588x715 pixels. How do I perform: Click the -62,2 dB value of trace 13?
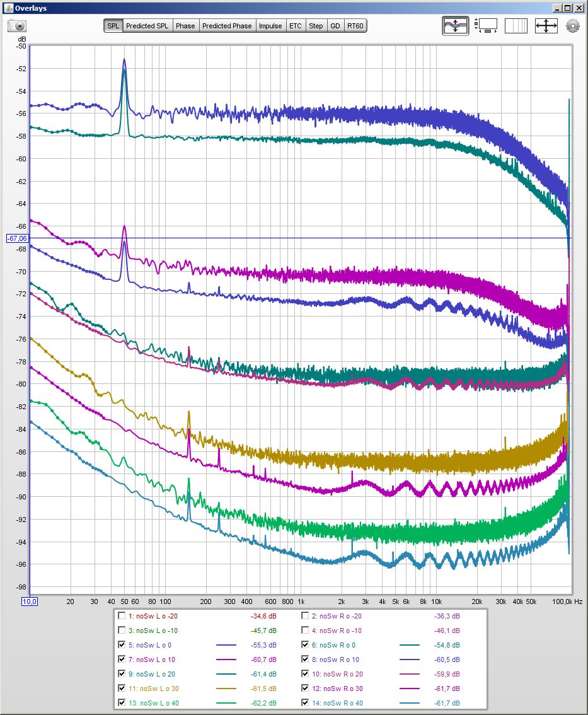pos(263,702)
